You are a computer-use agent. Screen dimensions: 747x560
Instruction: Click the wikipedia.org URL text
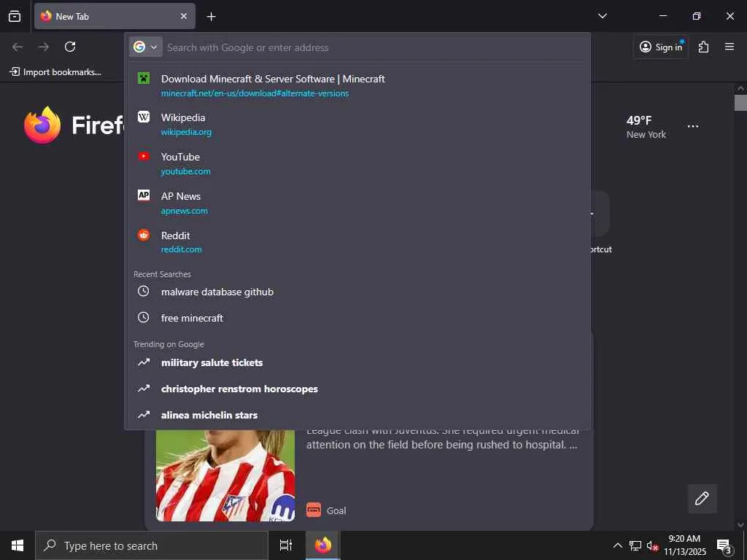point(186,133)
